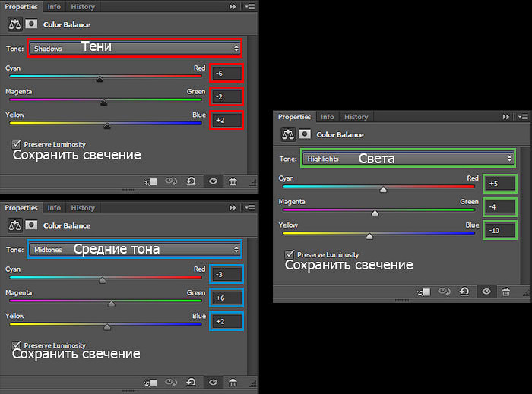
Task: Click Shadows panel vertical scrollbar
Action: [x=252, y=104]
